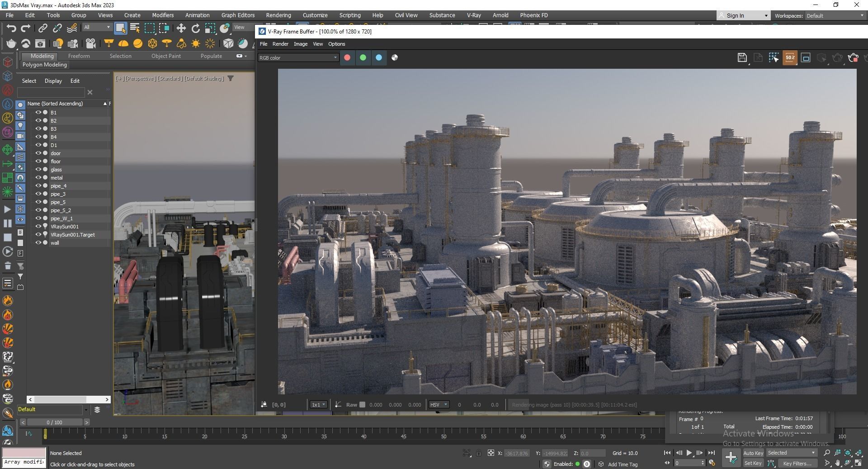Viewport: 868px width, 469px height.
Task: Choose Rectangular Selection Region tool
Action: (149, 28)
